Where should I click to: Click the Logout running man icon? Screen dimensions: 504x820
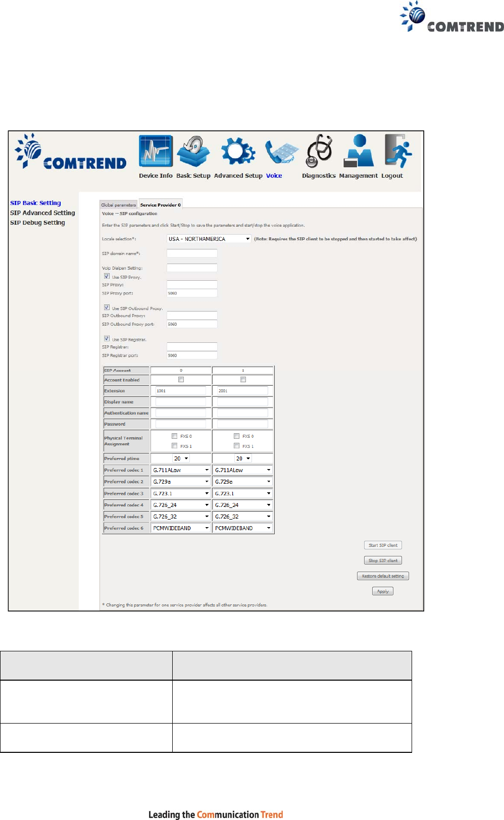pyautogui.click(x=398, y=151)
